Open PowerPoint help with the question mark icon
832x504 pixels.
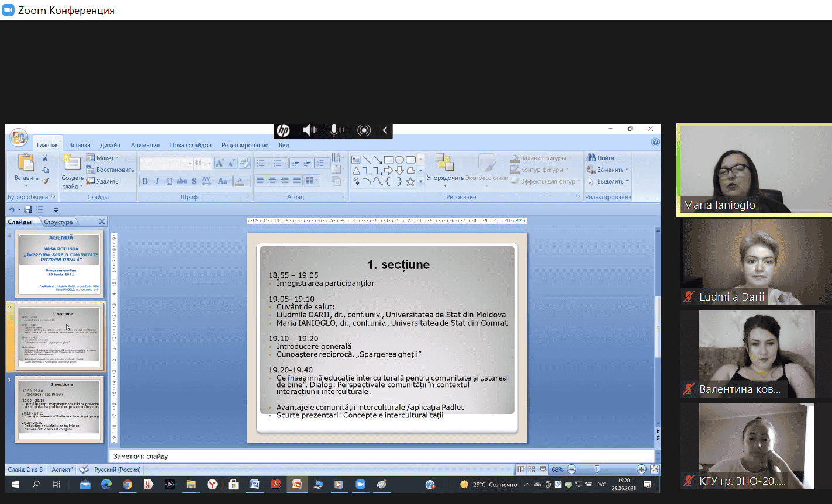[x=655, y=142]
